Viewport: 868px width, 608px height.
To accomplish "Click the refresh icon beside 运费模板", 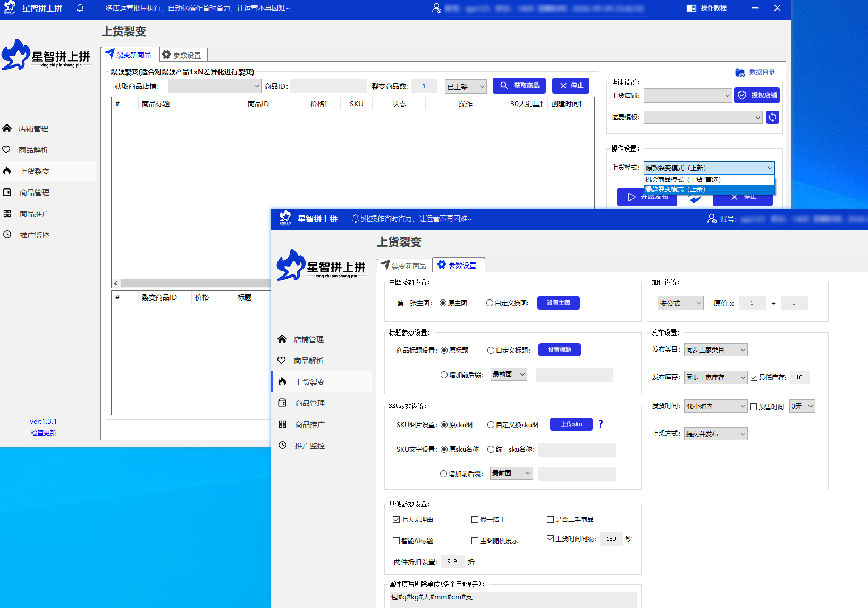I will (x=772, y=117).
